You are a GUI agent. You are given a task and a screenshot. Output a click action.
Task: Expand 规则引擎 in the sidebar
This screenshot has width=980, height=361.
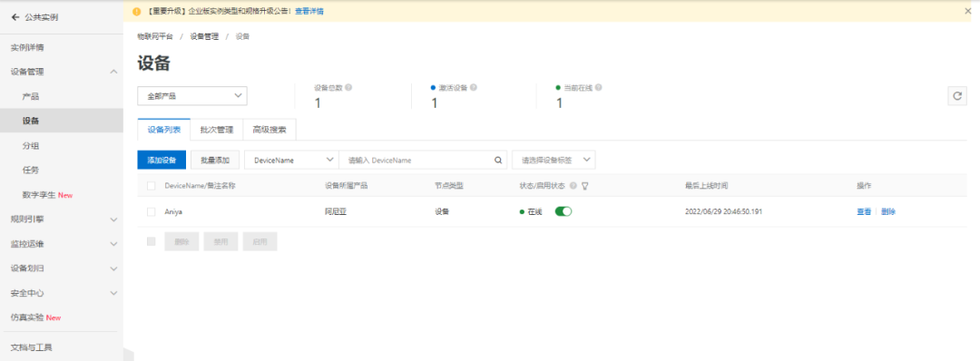click(x=62, y=220)
